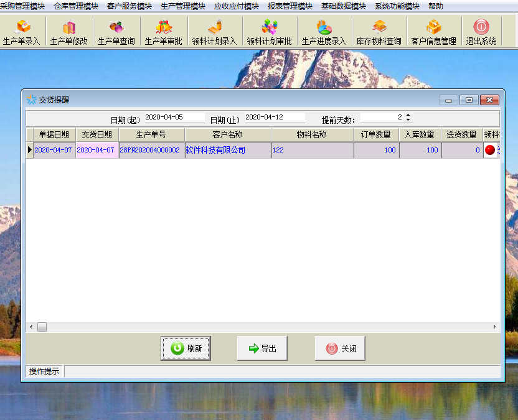Click the 退出系统 toolbar icon
This screenshot has height=420, width=518.
[481, 32]
